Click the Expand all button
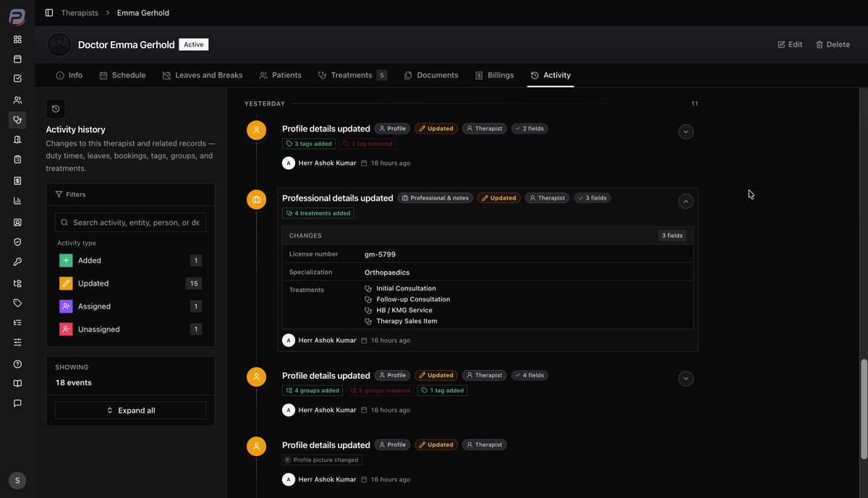The image size is (868, 498). click(x=130, y=411)
